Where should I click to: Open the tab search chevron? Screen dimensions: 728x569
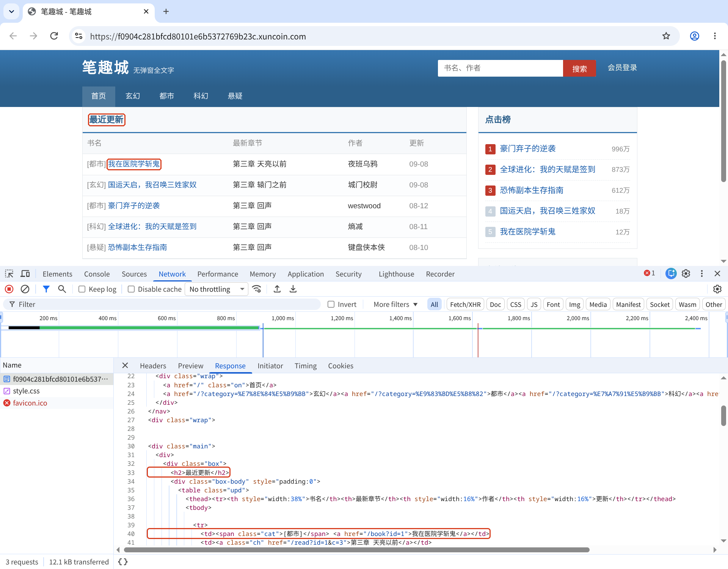click(12, 11)
